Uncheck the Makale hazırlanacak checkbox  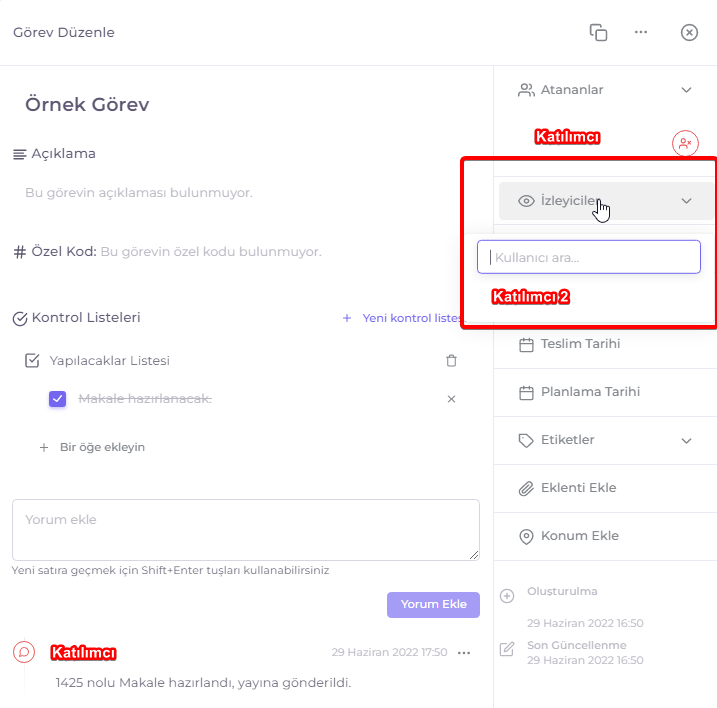pos(58,399)
